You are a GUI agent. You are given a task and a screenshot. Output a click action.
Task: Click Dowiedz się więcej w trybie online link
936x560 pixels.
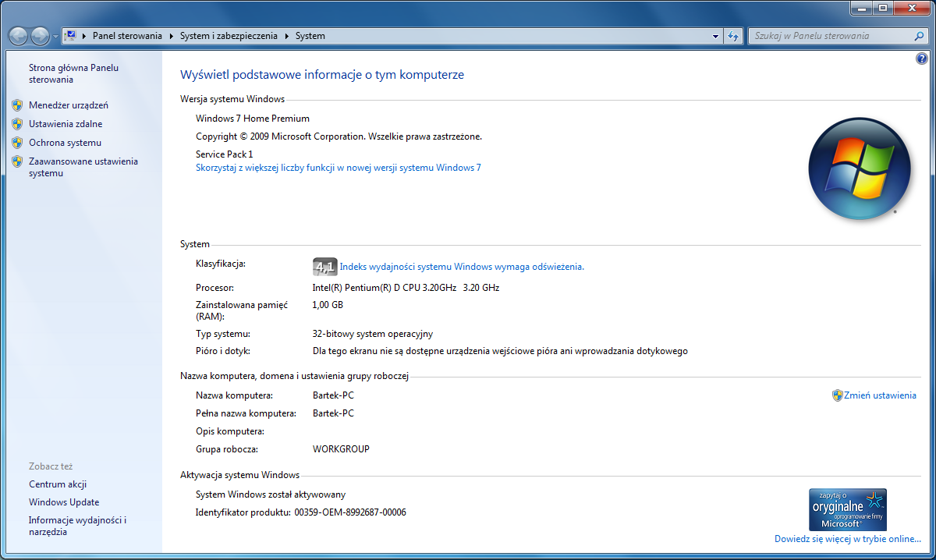click(x=848, y=539)
